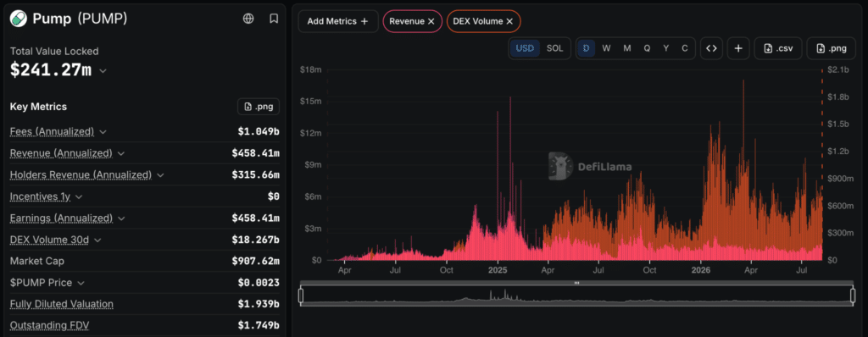Select monthly (M) interval
The width and height of the screenshot is (868, 337).
tap(627, 48)
